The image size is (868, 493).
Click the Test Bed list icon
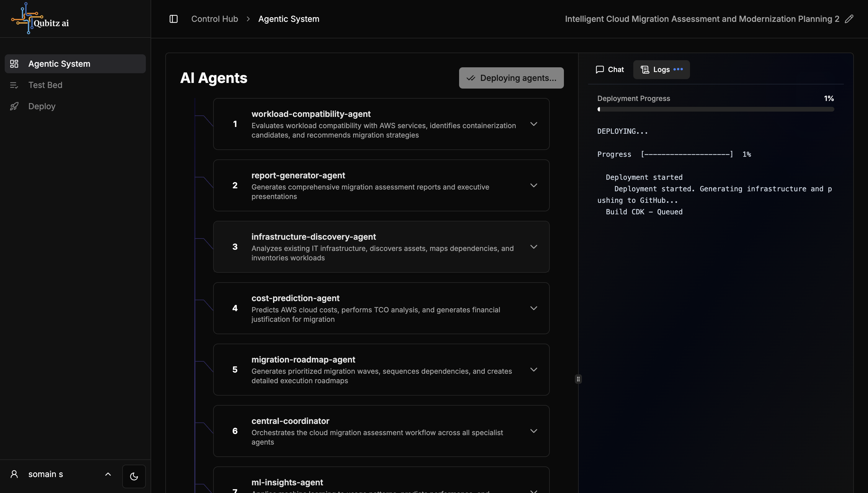tap(14, 85)
